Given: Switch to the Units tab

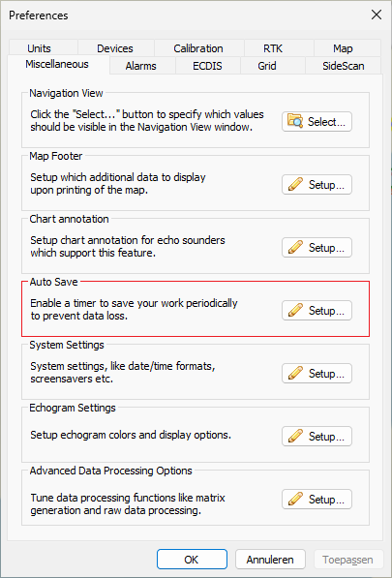Looking at the screenshot, I should (39, 48).
